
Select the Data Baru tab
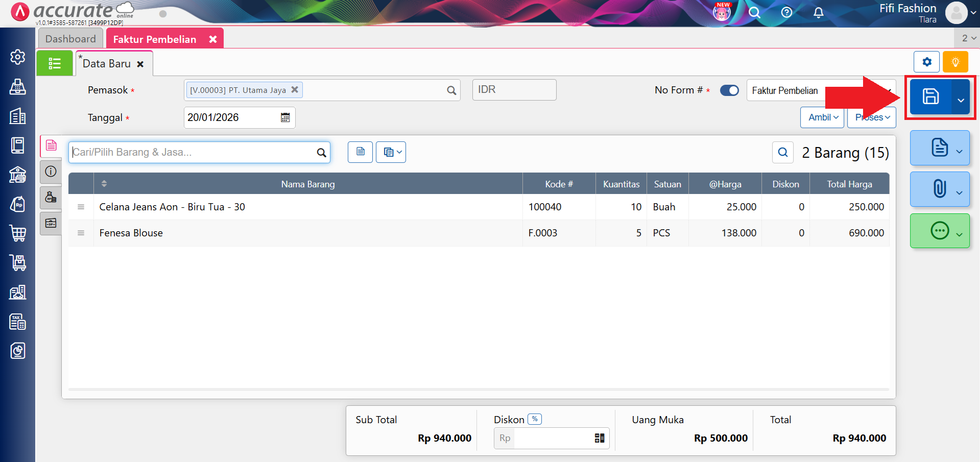(107, 64)
